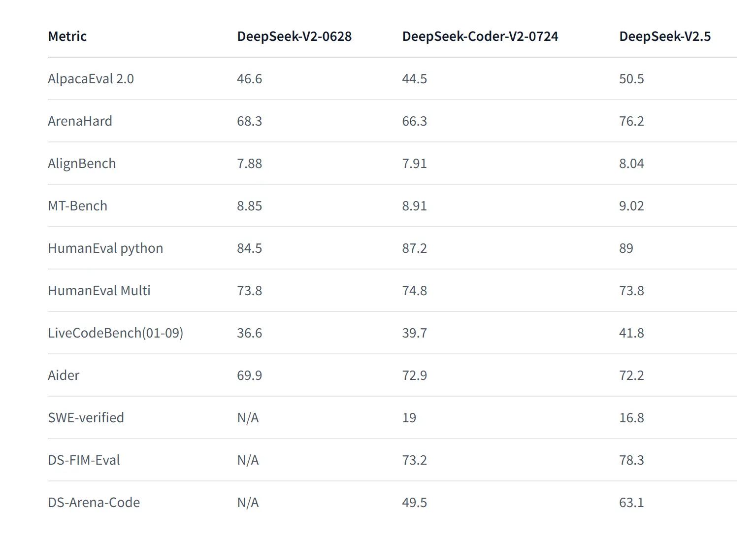Click the 72.9 Aider score
Image resolution: width=756 pixels, height=544 pixels.
tap(414, 375)
